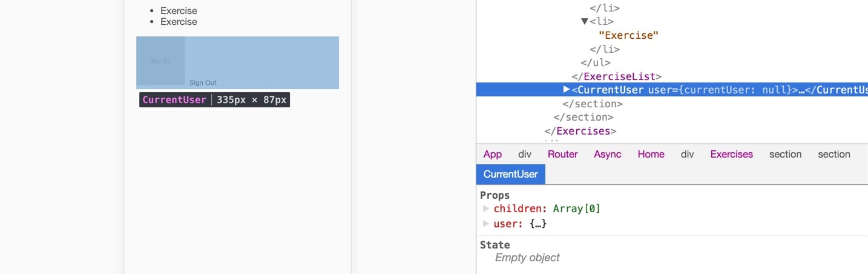Click the Empty object state value
Viewport: 868px width, 274px height.
pos(527,258)
